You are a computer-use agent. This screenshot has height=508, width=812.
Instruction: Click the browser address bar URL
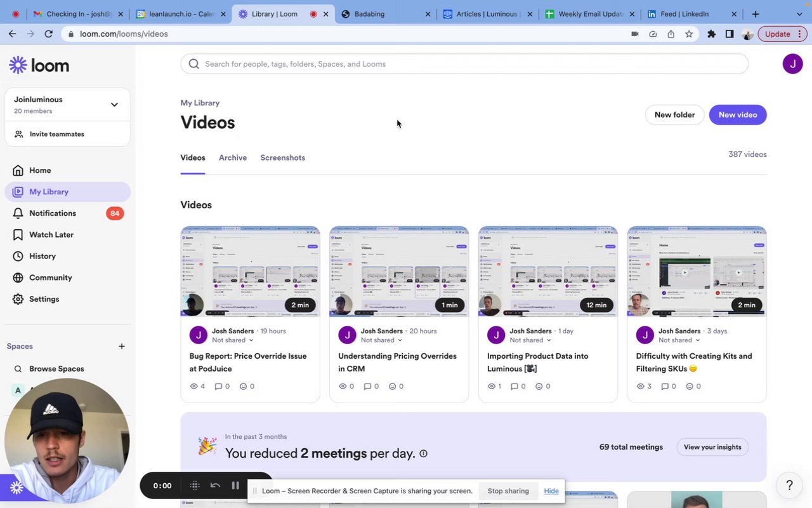pyautogui.click(x=124, y=34)
